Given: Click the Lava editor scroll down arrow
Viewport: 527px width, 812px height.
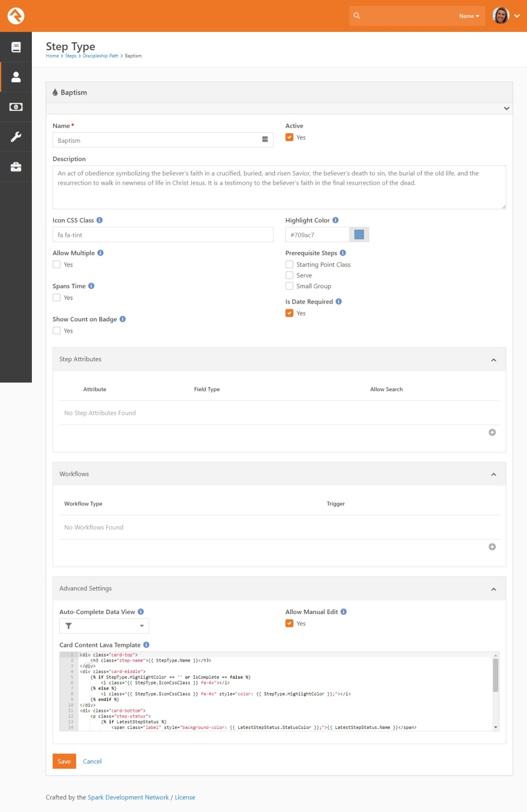Looking at the screenshot, I should click(x=496, y=727).
